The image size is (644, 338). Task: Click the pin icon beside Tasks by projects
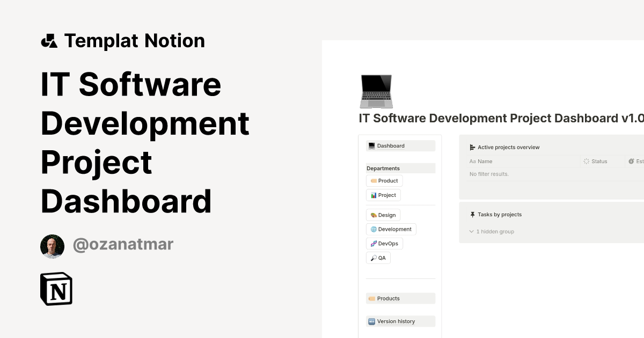(x=472, y=214)
